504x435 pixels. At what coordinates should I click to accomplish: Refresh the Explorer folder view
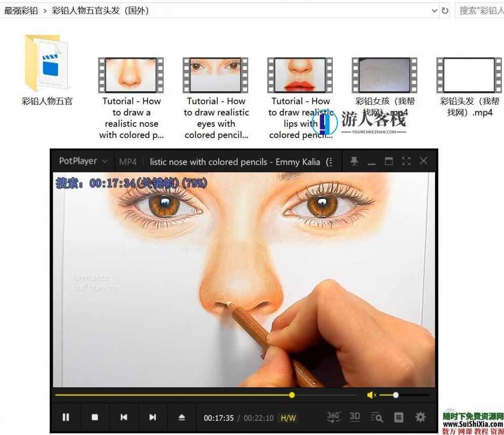(x=445, y=11)
